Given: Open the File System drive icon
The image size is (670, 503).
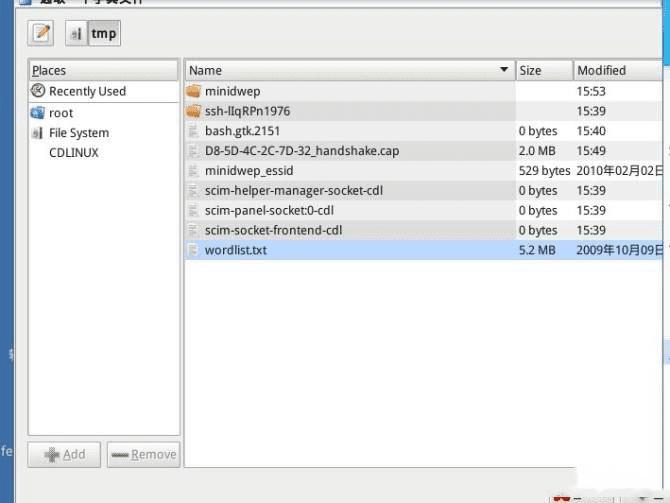Looking at the screenshot, I should click(38, 133).
